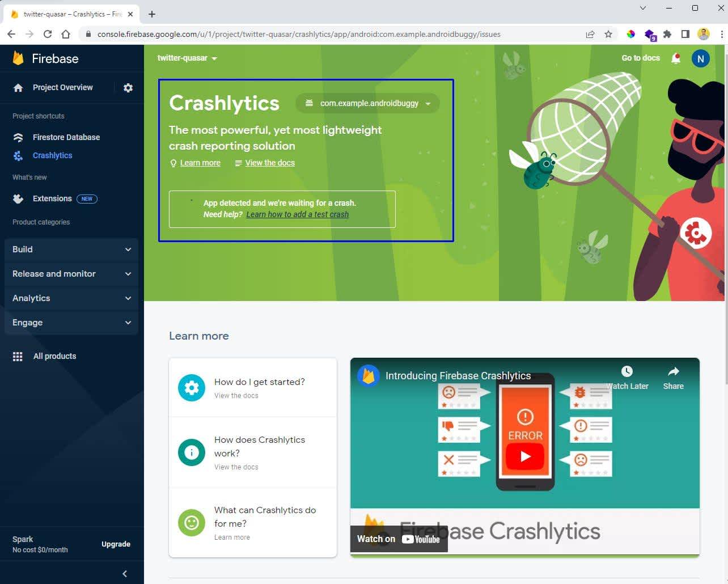Select All products
The height and width of the screenshot is (584, 728).
(x=54, y=356)
